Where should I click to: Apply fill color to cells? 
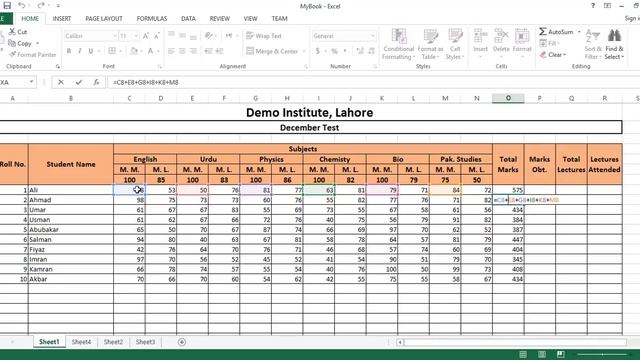coord(133,51)
